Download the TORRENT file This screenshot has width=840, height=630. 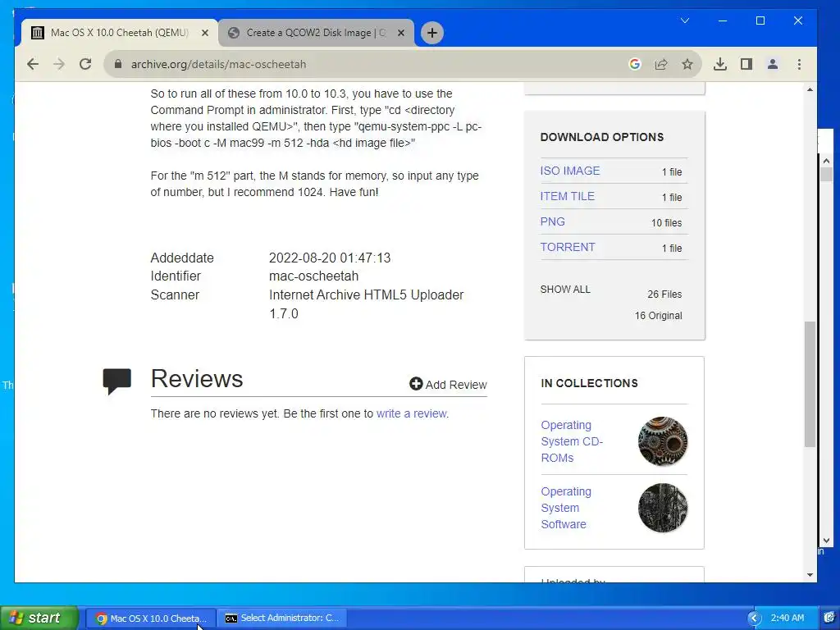568,247
